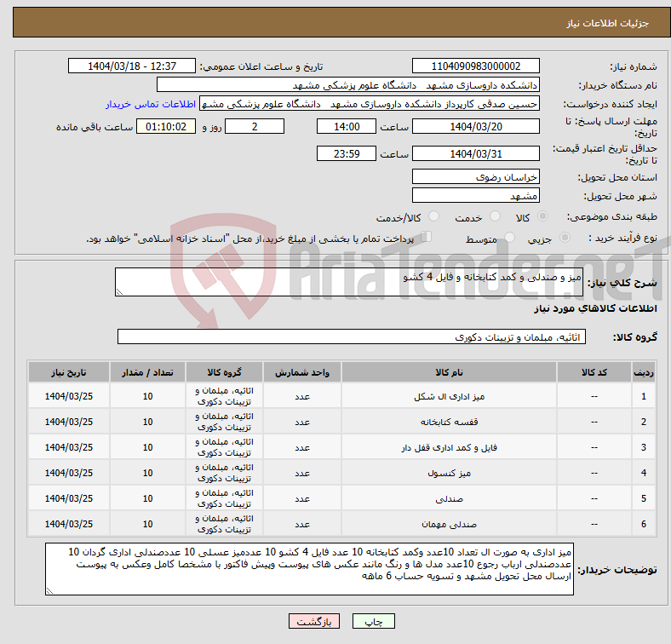Click the تاریخ نیاز column header
This screenshot has height=644, width=671.
point(69,372)
